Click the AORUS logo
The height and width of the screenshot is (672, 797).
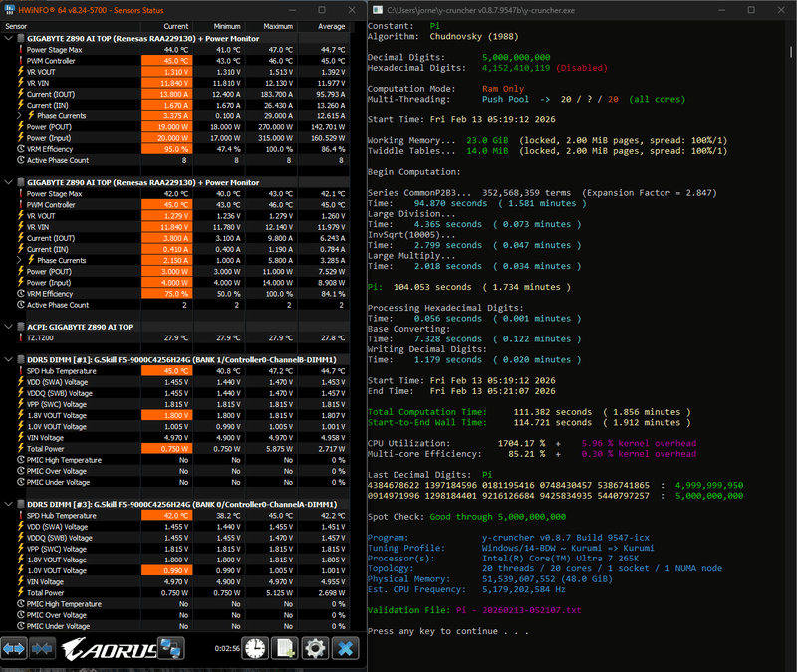click(x=109, y=649)
